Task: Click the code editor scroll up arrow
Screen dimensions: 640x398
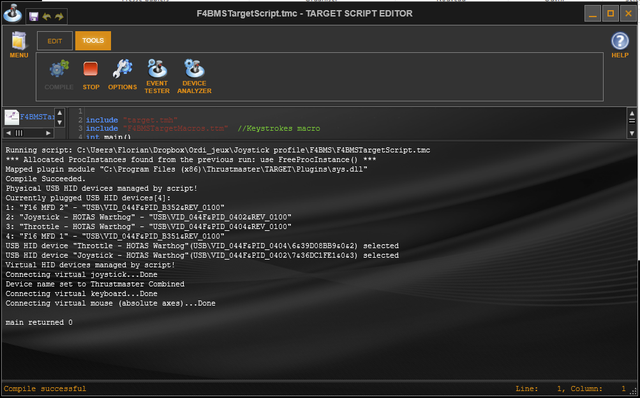Action: pos(631,113)
